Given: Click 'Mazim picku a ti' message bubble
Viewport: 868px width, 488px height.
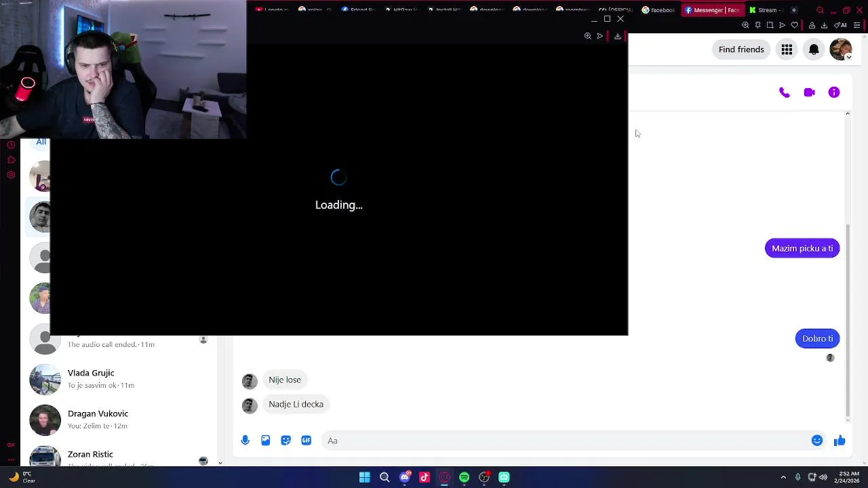Looking at the screenshot, I should pyautogui.click(x=802, y=249).
